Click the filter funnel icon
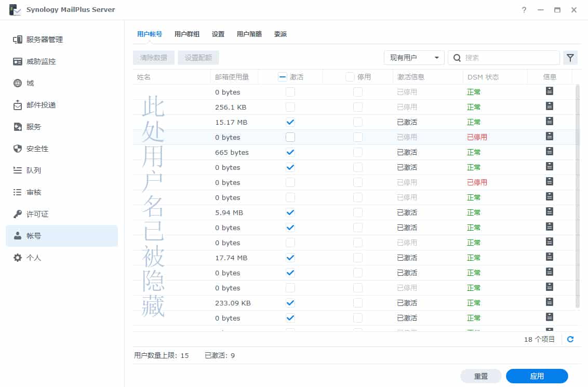 click(x=570, y=58)
